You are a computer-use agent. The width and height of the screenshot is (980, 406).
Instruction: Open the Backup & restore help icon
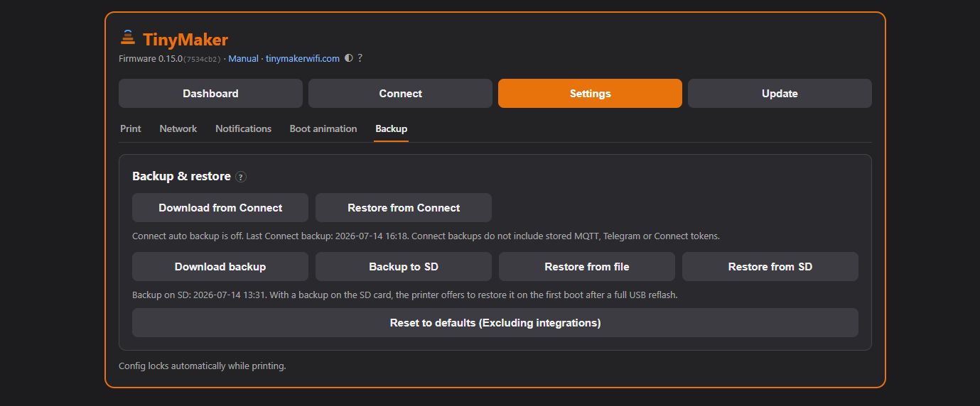(x=241, y=177)
